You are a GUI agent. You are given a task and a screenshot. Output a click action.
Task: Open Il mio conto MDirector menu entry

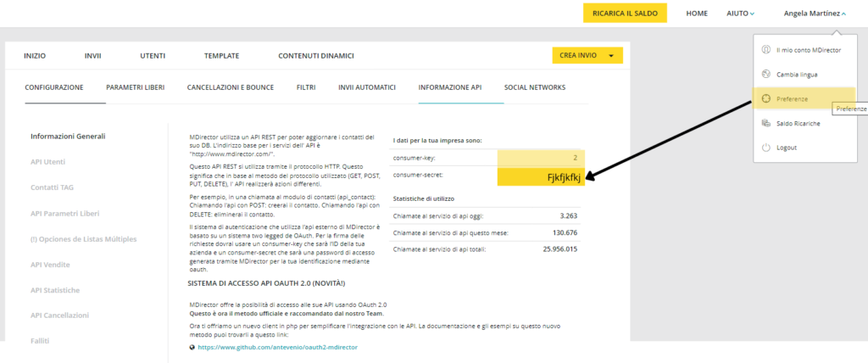coord(808,50)
